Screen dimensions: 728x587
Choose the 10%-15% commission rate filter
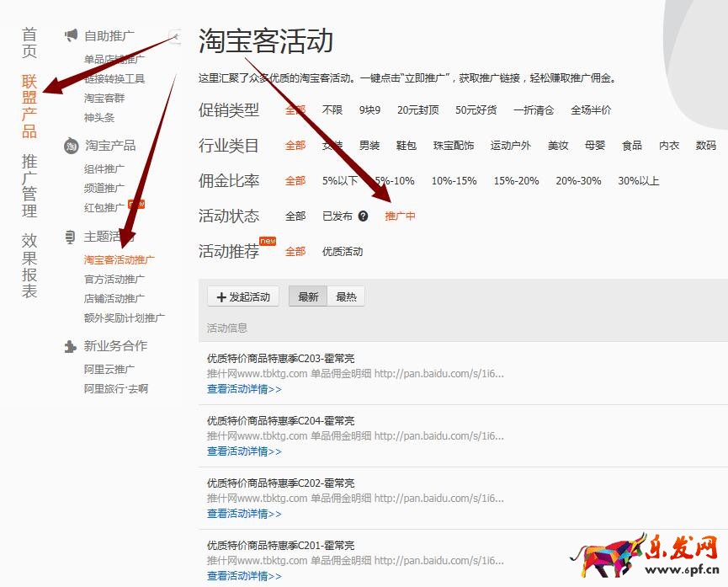[454, 181]
